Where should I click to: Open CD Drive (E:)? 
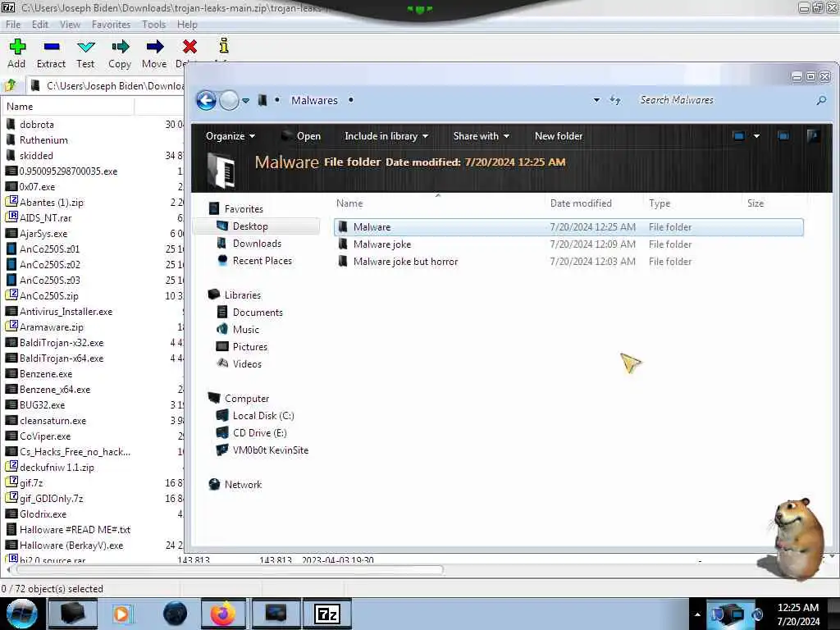pyautogui.click(x=259, y=433)
